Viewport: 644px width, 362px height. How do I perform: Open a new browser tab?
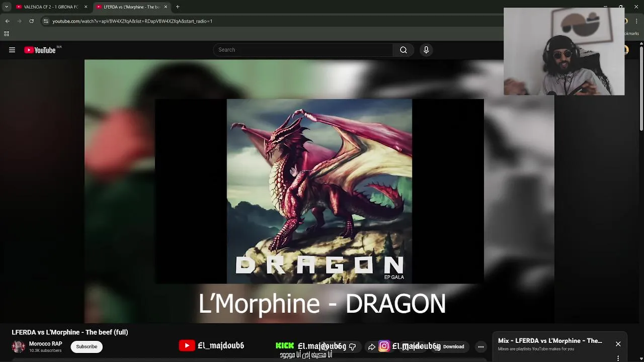coord(178,7)
